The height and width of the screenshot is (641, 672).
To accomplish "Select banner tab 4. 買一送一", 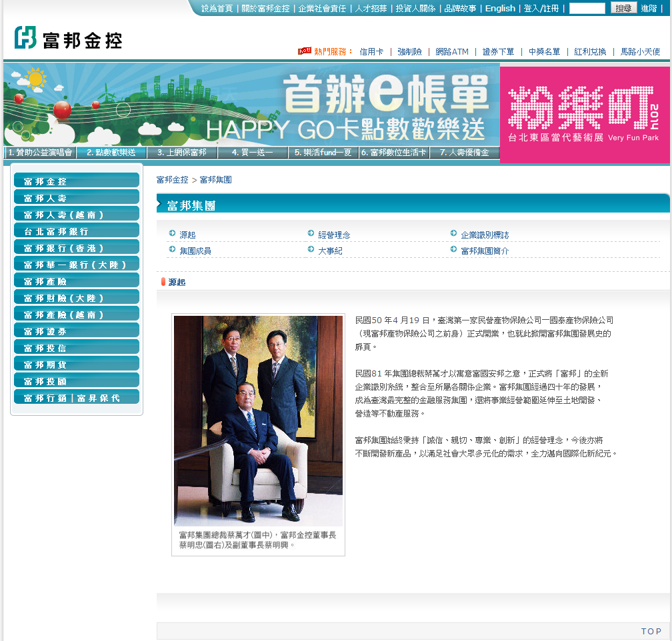I will [253, 153].
